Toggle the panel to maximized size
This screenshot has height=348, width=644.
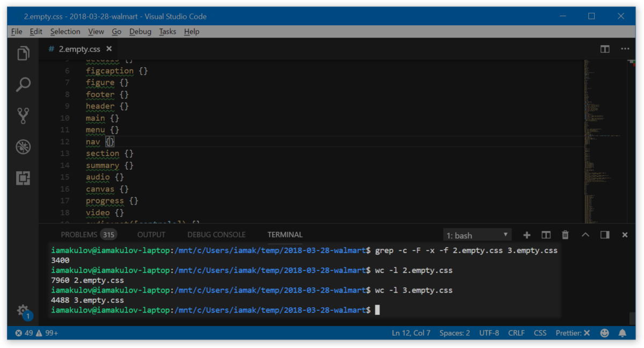pyautogui.click(x=585, y=235)
